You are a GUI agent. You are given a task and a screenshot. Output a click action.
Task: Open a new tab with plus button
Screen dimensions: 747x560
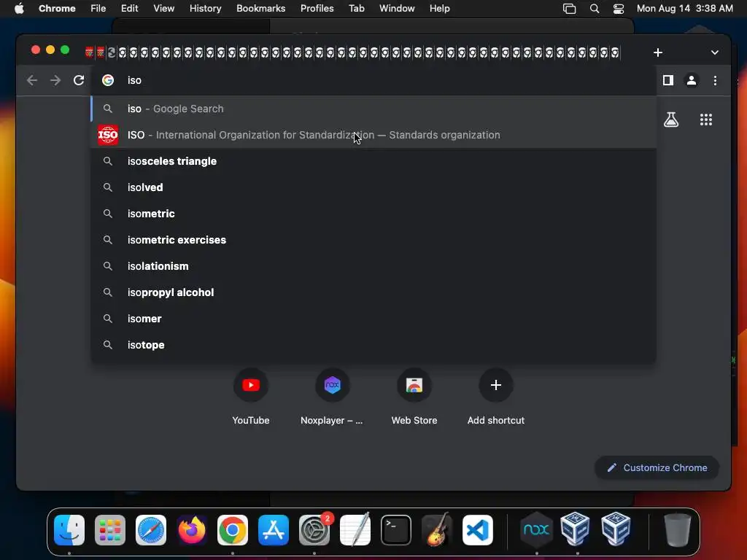(658, 52)
